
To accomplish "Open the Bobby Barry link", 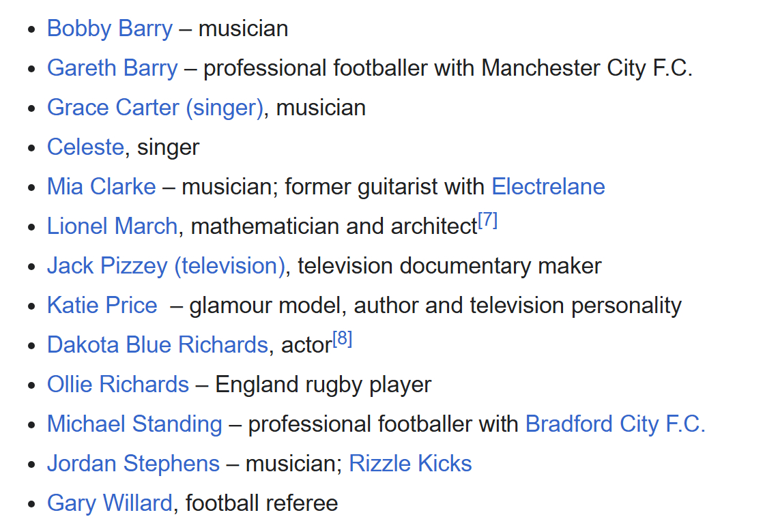I will pos(109,29).
